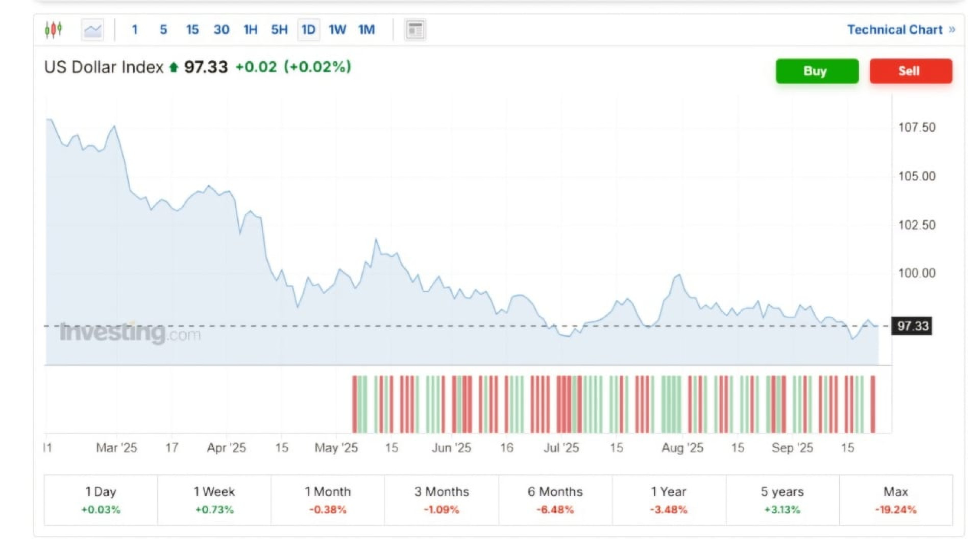
Task: Select the area chart type icon
Action: click(92, 30)
